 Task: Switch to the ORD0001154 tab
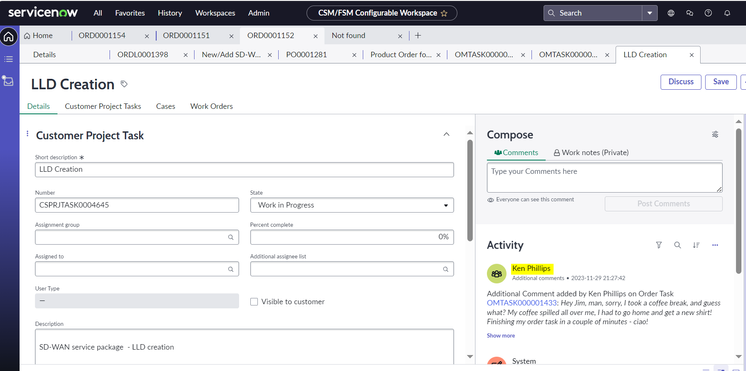[102, 35]
